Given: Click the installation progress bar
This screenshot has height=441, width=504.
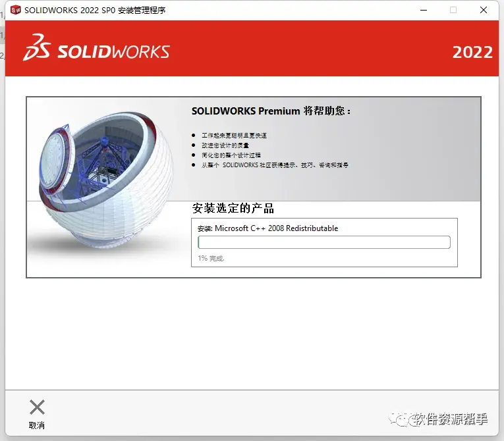Looking at the screenshot, I should coord(324,242).
